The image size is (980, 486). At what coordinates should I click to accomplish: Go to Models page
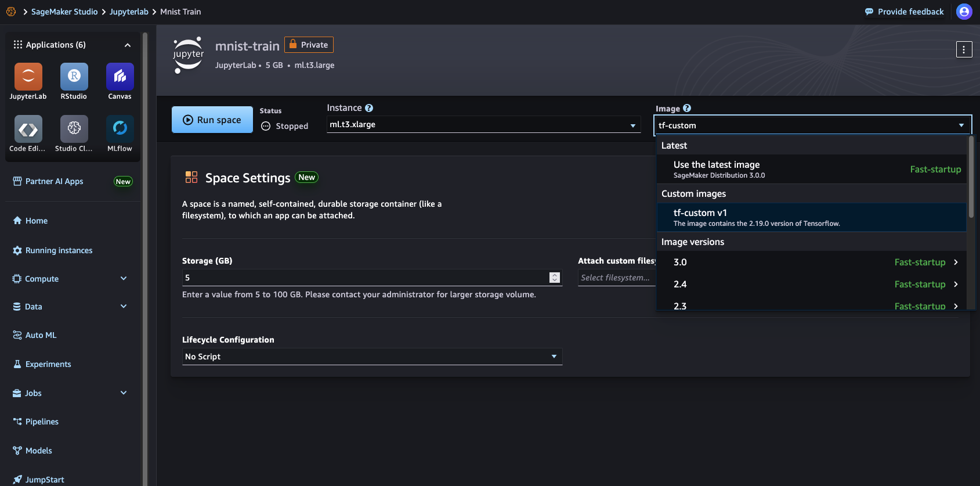coord(32,451)
